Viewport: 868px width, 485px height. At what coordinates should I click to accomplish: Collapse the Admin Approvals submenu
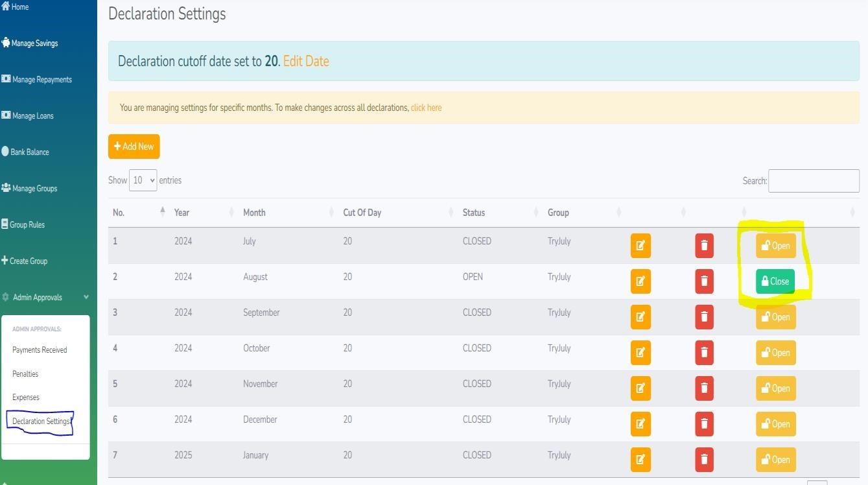click(x=85, y=297)
